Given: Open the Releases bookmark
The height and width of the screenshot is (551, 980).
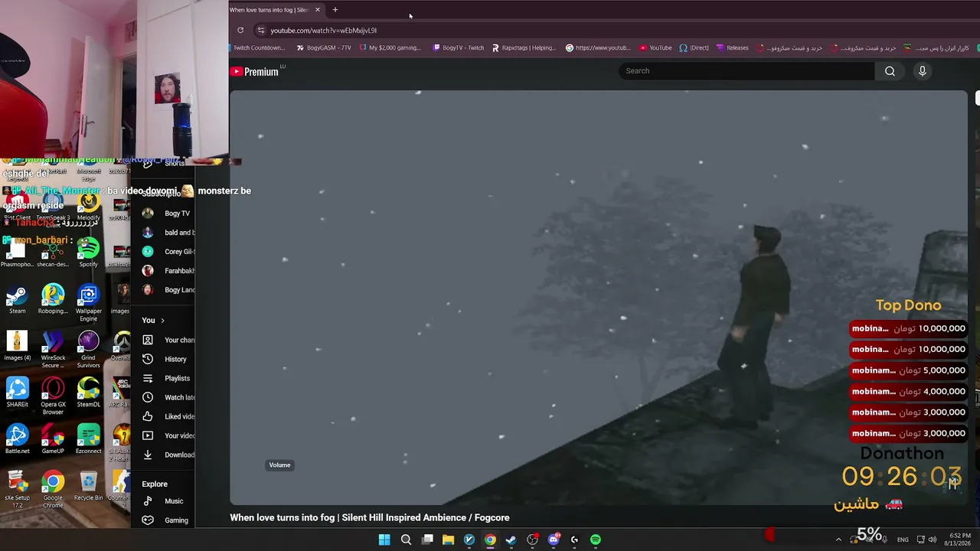Looking at the screenshot, I should tap(733, 47).
